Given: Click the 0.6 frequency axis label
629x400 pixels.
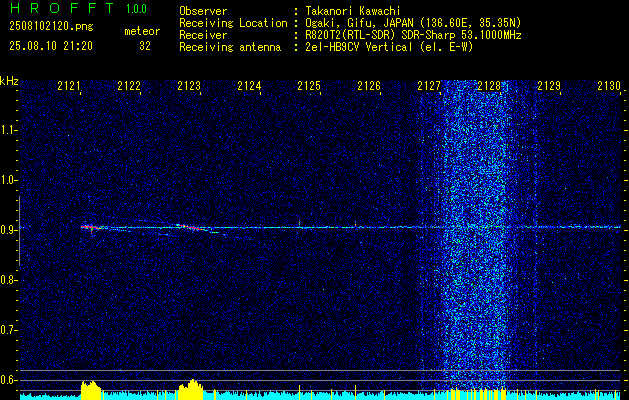Looking at the screenshot, I should coord(9,380).
